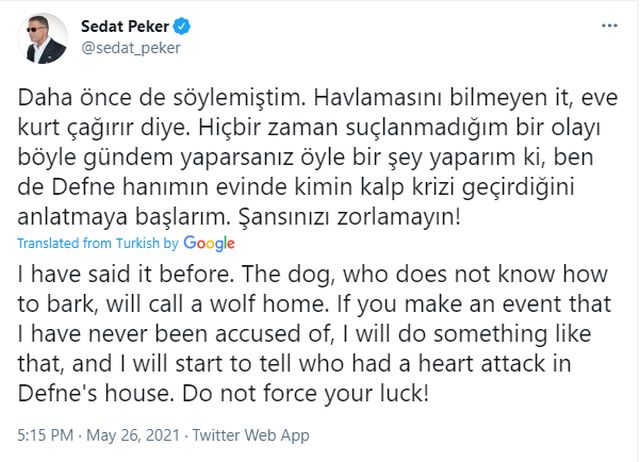Click the Google logo under the tweet
The height and width of the screenshot is (462, 640).
tap(209, 243)
